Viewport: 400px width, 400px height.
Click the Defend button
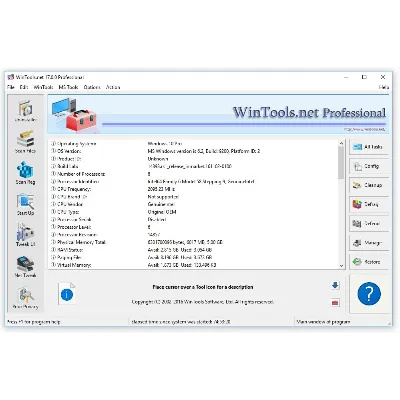click(369, 224)
